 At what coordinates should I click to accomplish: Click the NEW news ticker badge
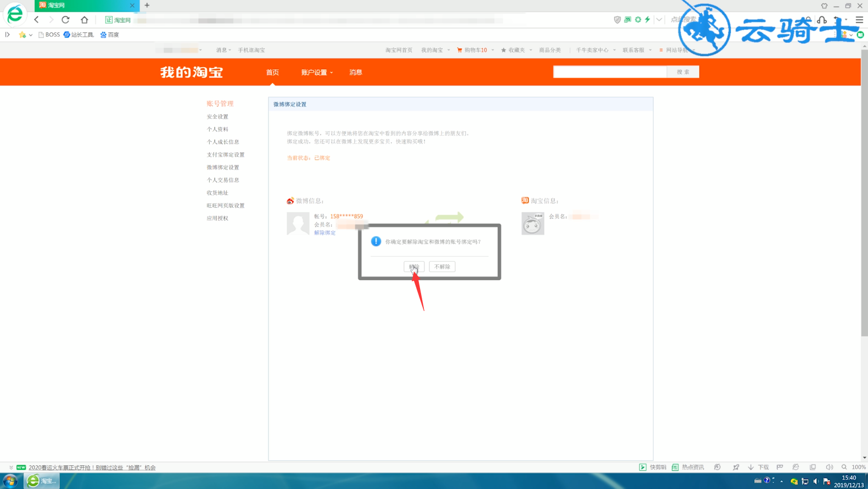pos(21,468)
